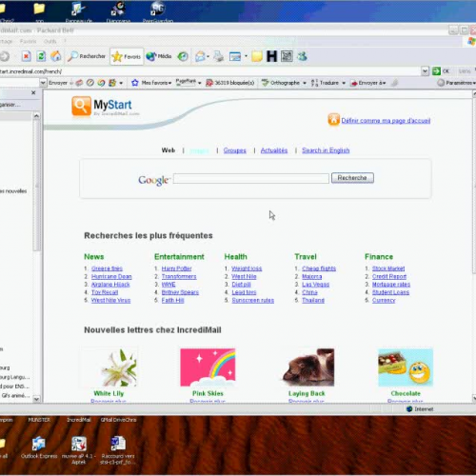Screen dimensions: 476x476
Task: Stop page loading with the red X icon
Action: [x=27, y=56]
